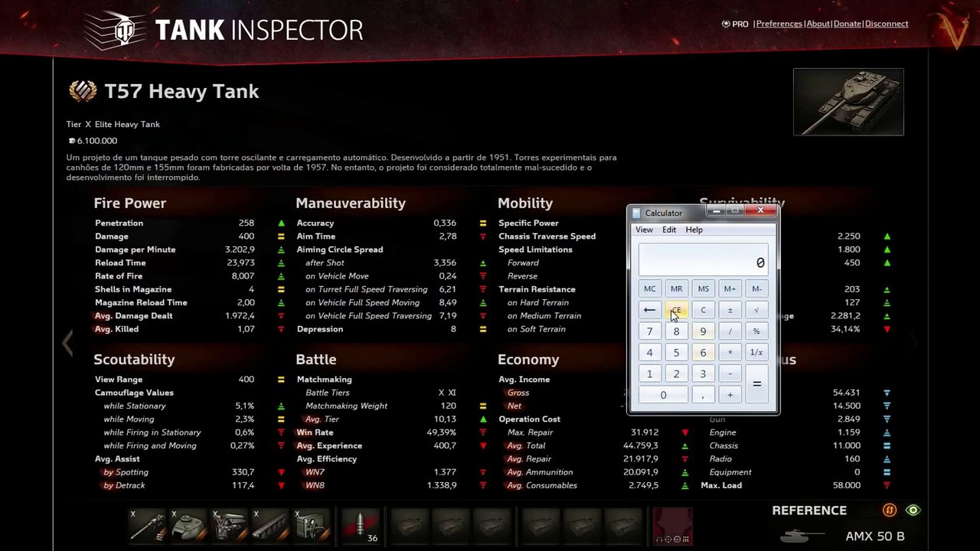Click the Penetration value 258
The height and width of the screenshot is (551, 980).
coord(246,223)
